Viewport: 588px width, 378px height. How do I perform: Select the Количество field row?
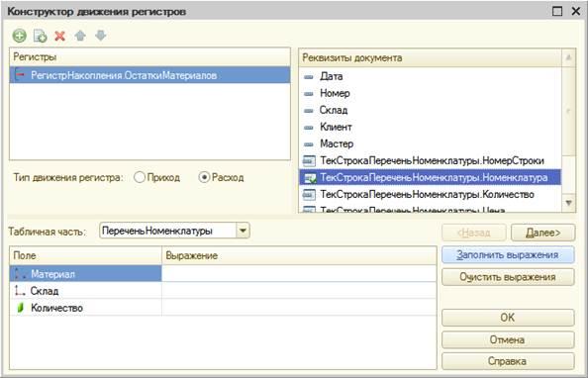point(85,308)
